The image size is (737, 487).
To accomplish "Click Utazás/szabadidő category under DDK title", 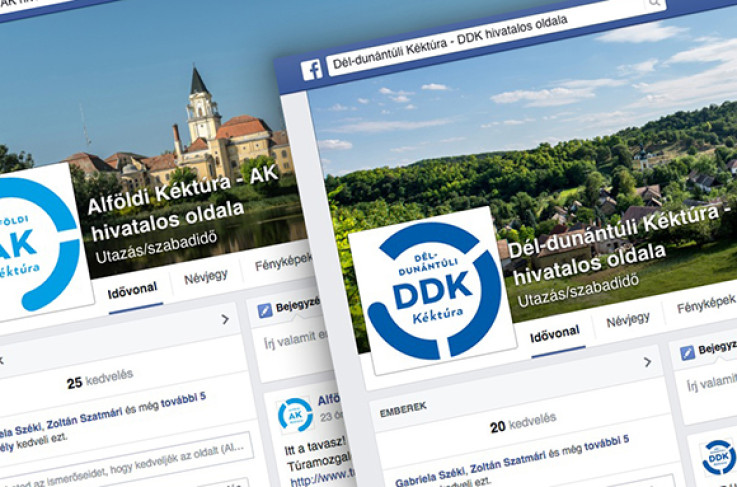I will click(578, 291).
